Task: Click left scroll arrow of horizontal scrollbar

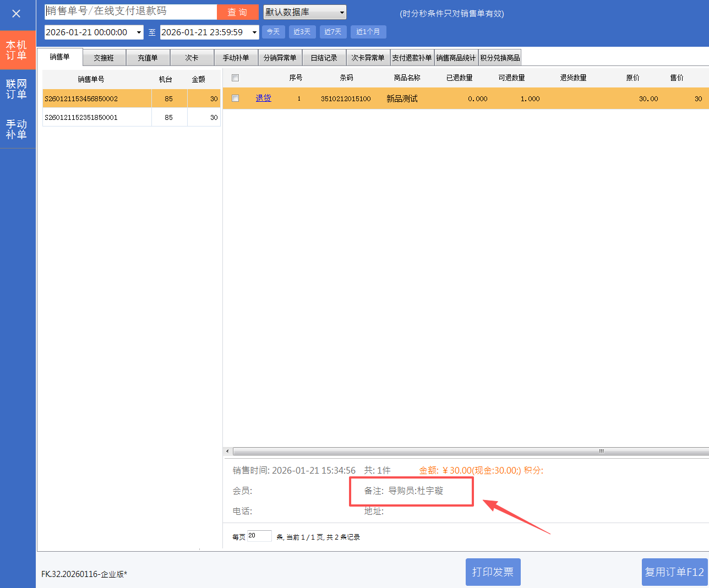Action: click(x=227, y=451)
